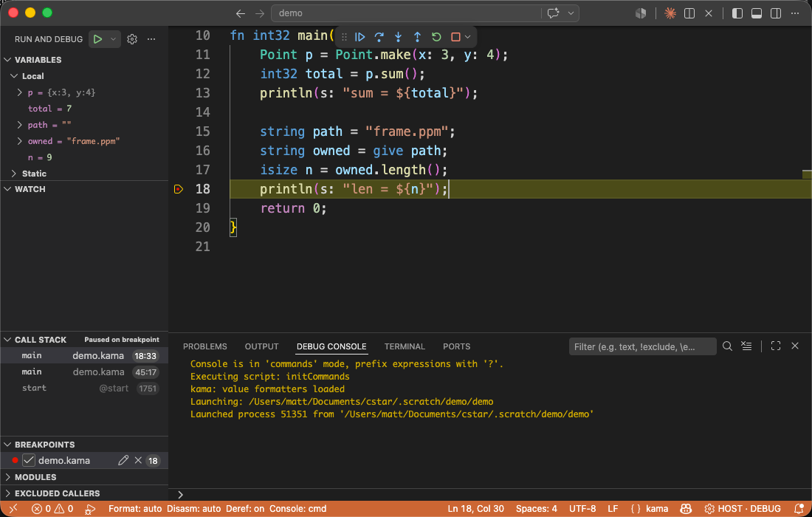Click the debug console filter field

click(x=643, y=346)
